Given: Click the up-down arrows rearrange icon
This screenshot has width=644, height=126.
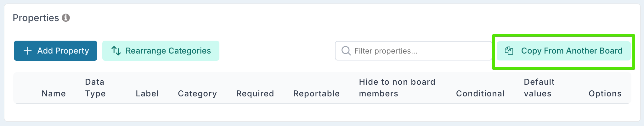Looking at the screenshot, I should pyautogui.click(x=116, y=51).
